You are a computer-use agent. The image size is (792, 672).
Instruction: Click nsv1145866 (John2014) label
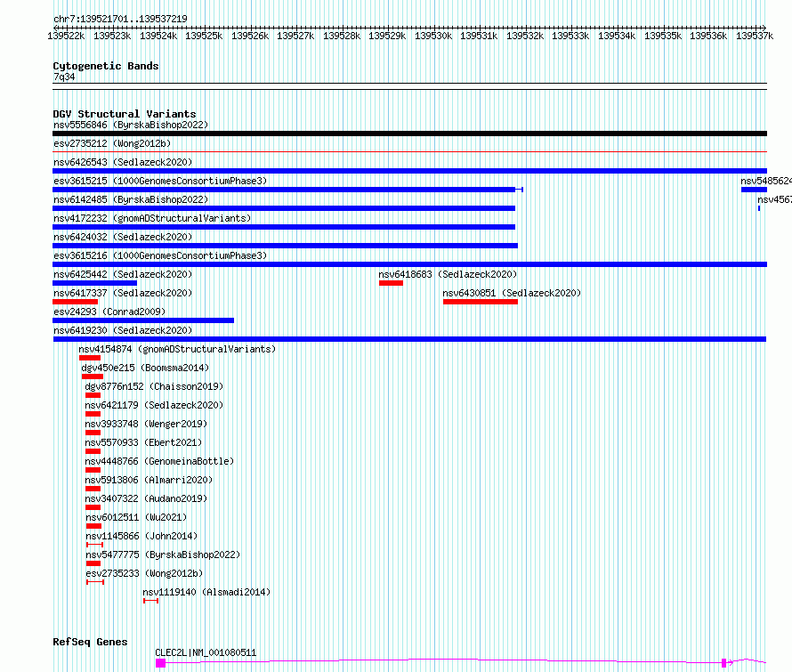tap(141, 536)
